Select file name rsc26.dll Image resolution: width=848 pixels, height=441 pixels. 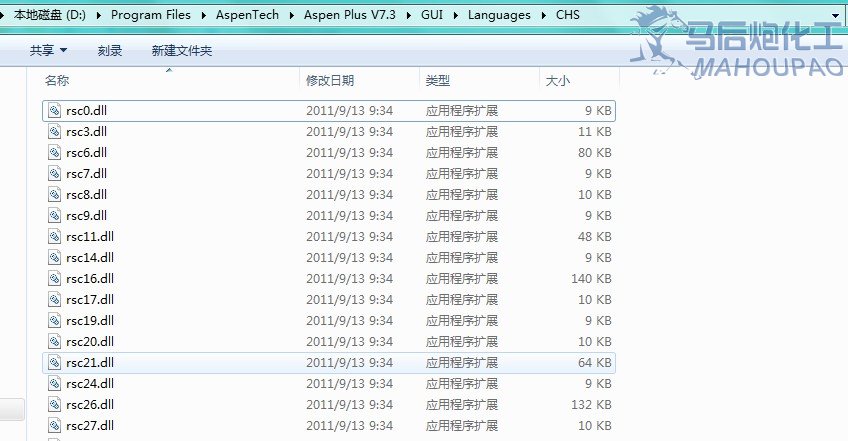click(90, 405)
